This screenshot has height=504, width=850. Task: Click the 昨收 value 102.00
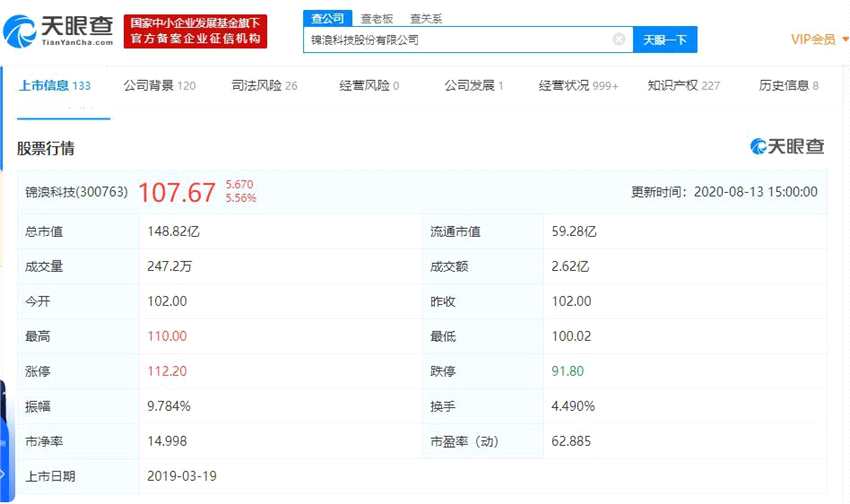(571, 301)
